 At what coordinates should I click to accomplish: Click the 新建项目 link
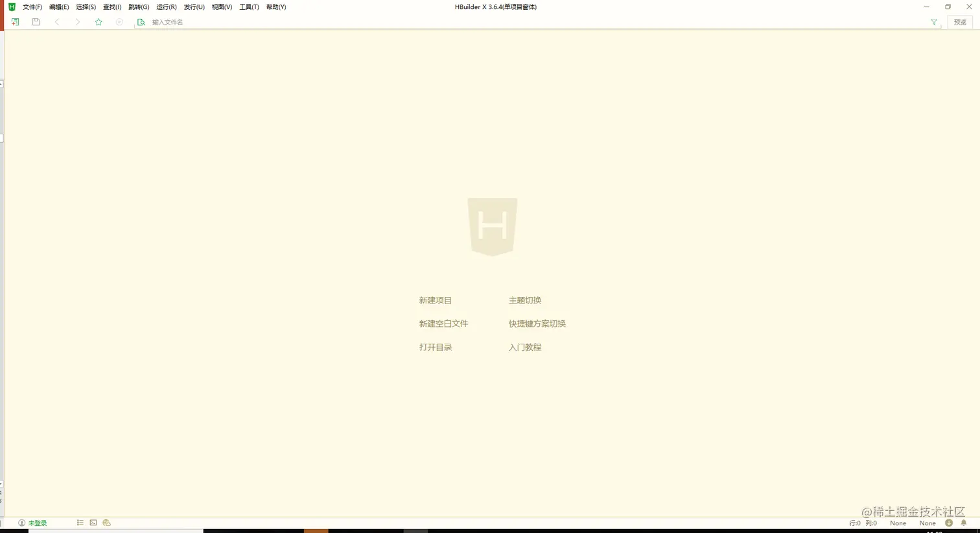click(x=436, y=300)
